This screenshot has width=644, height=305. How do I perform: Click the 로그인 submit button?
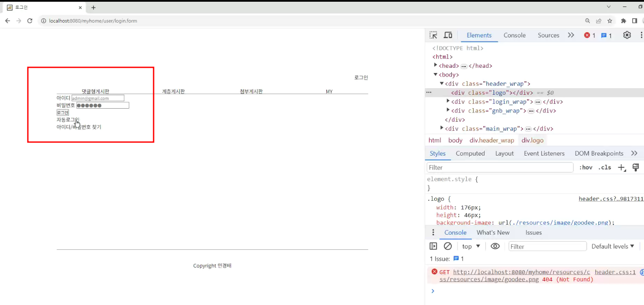(63, 113)
